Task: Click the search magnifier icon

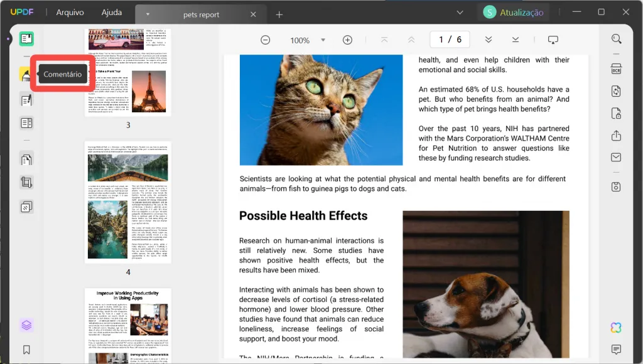Action: [x=616, y=39]
